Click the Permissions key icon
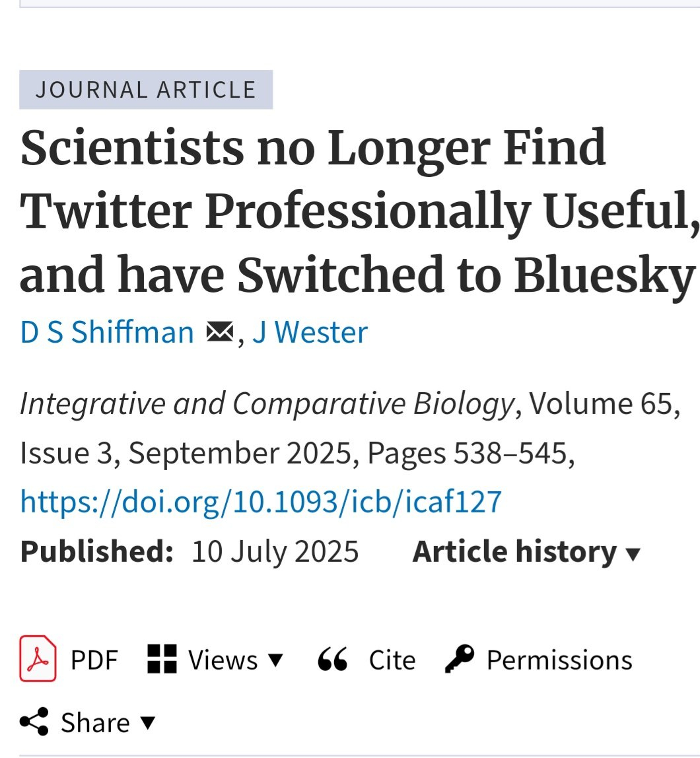This screenshot has width=700, height=758. [x=460, y=659]
